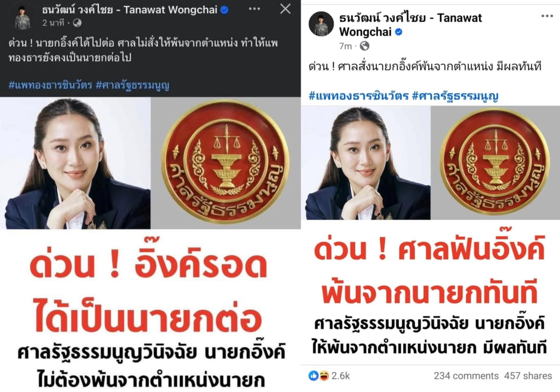The image size is (560, 392).
Task: Open the court emblem image in the right post
Action: tap(495, 163)
